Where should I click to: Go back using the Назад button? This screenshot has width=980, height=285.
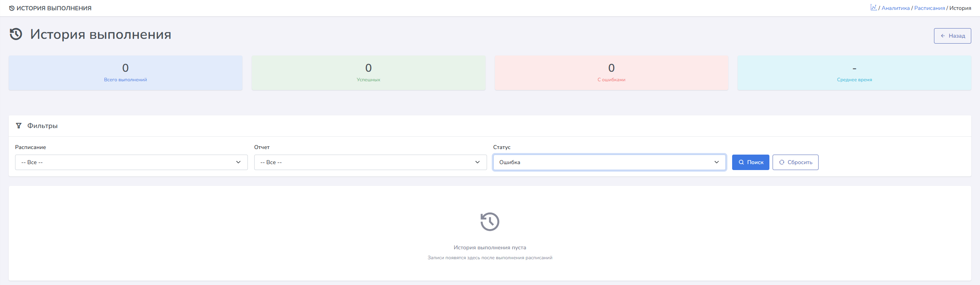click(952, 36)
